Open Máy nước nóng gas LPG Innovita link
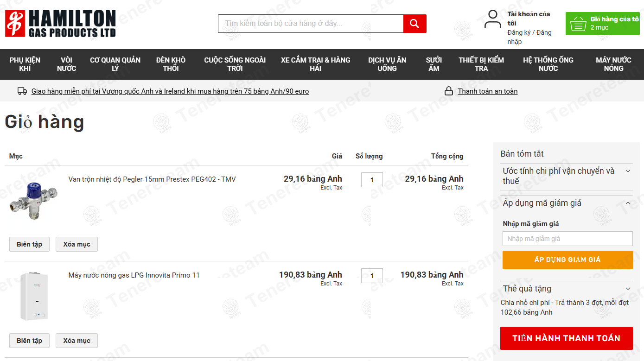Screen dimensions: 644x361 [134, 275]
